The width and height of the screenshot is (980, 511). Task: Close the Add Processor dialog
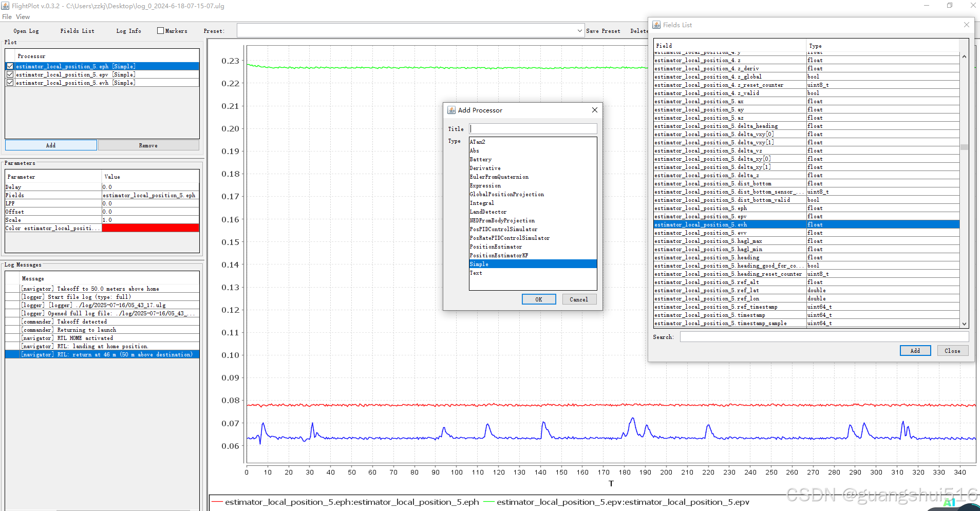click(594, 110)
